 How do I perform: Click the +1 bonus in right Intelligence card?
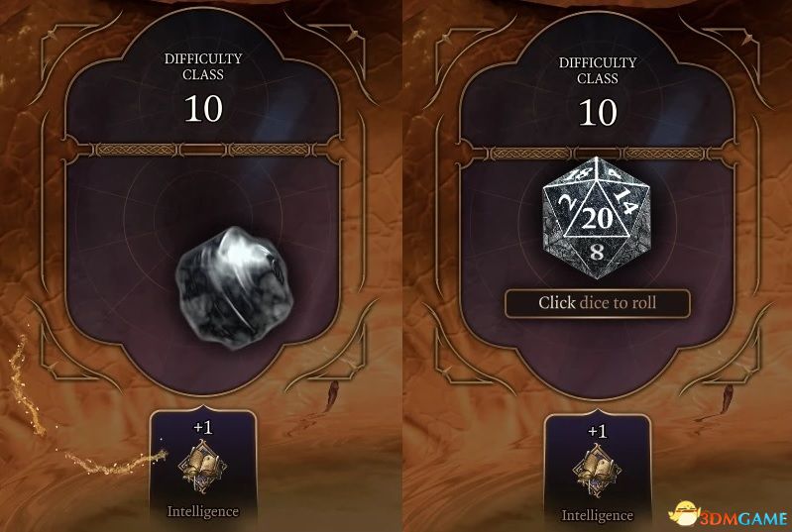598,432
